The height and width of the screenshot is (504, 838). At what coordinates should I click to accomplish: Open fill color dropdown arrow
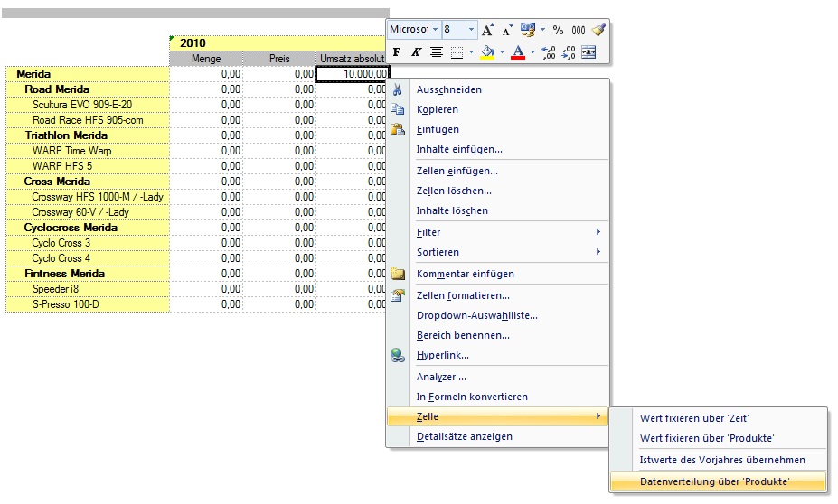[x=502, y=51]
